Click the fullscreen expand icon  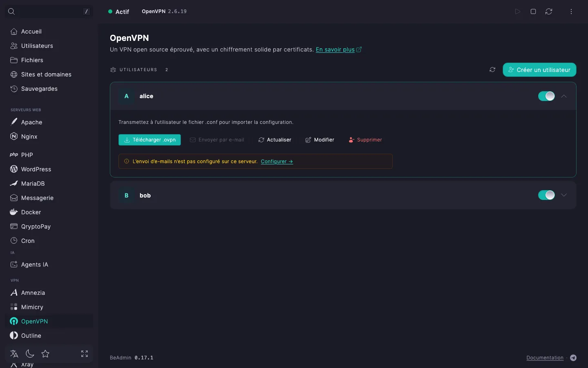pyautogui.click(x=85, y=354)
